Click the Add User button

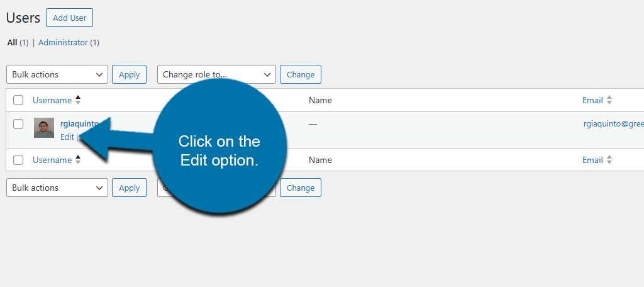pos(69,18)
